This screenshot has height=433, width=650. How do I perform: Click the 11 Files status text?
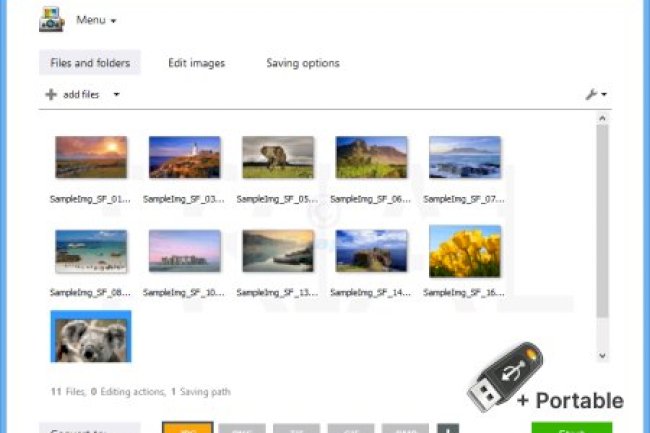[68, 392]
